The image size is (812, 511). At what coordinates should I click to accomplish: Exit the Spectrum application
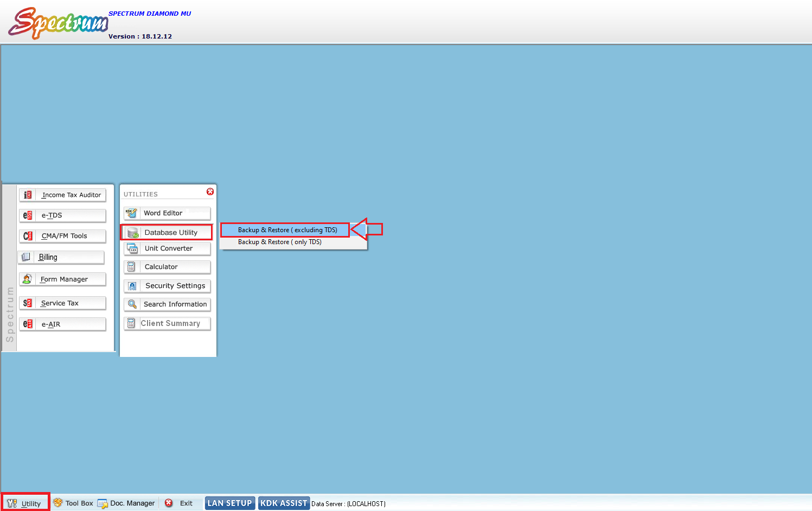179,503
